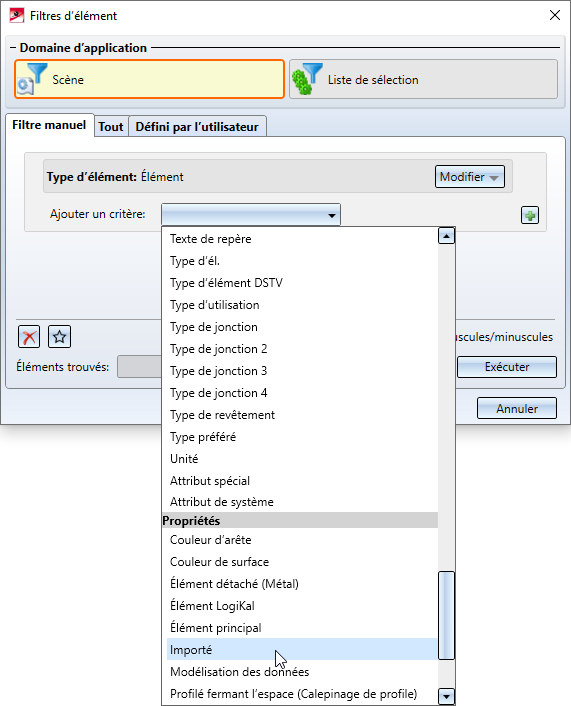This screenshot has width=571, height=706.
Task: Delete filter with the red X icon
Action: coord(29,337)
